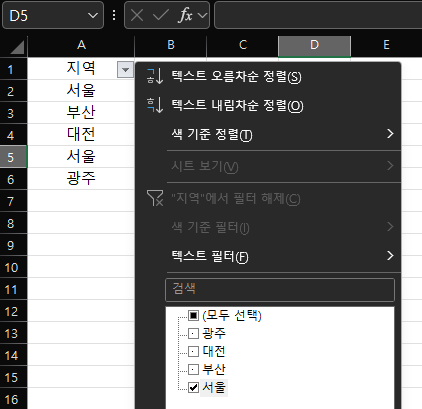
Task: Click the 부산 label in filter list
Action: point(214,369)
